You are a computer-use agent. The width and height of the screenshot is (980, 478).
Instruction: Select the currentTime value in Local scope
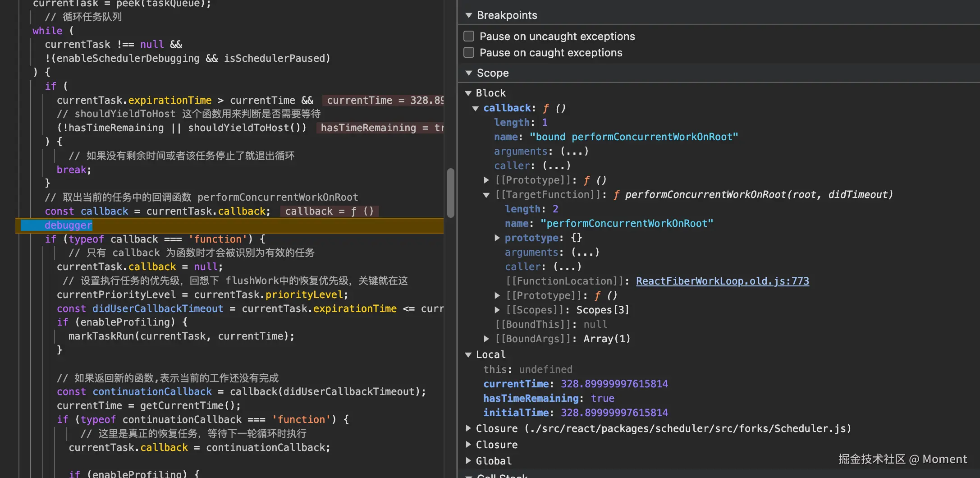[x=614, y=384]
